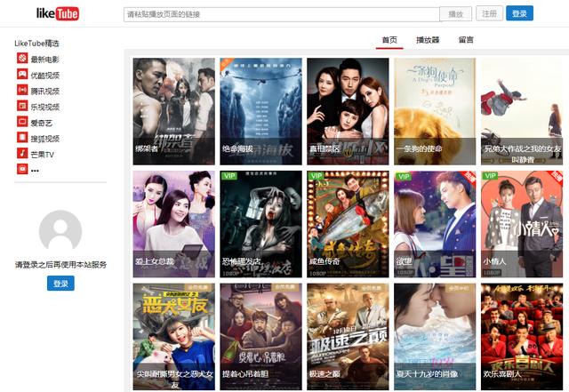Open the 咸鱼传奇 movie poster

coord(348,224)
